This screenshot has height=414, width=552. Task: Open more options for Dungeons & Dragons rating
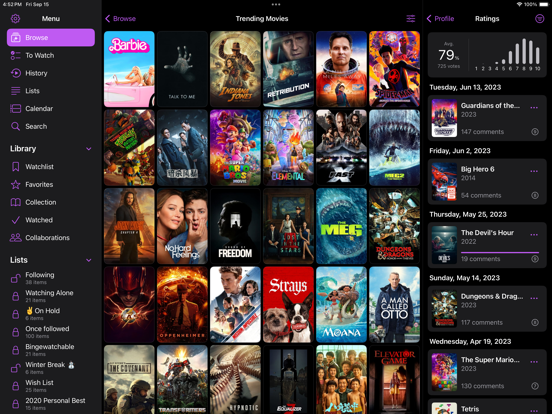point(534,298)
